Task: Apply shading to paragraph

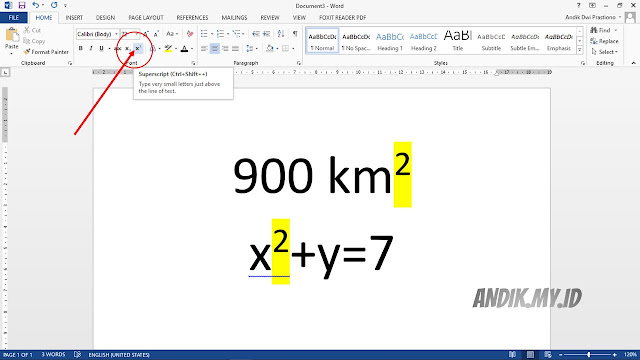Action: click(x=270, y=49)
